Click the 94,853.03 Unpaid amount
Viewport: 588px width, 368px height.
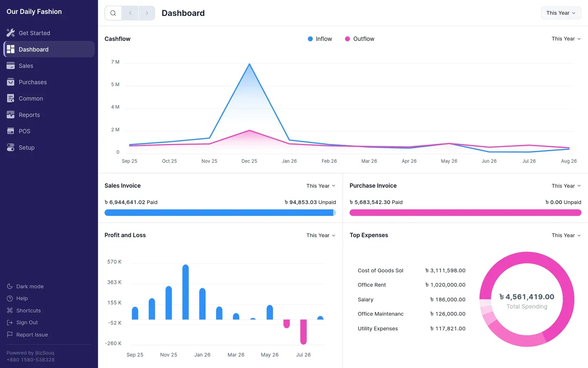pos(310,202)
